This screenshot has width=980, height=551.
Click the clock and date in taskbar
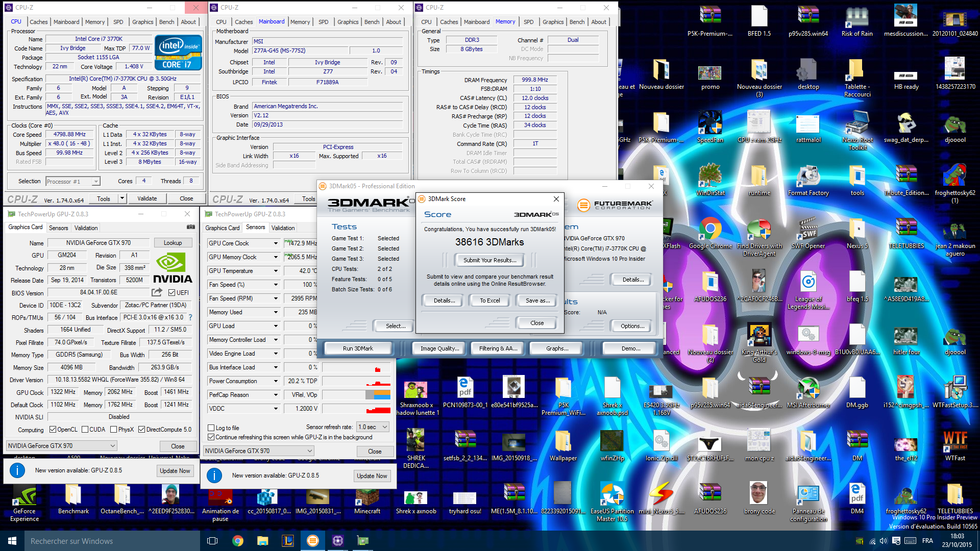957,541
